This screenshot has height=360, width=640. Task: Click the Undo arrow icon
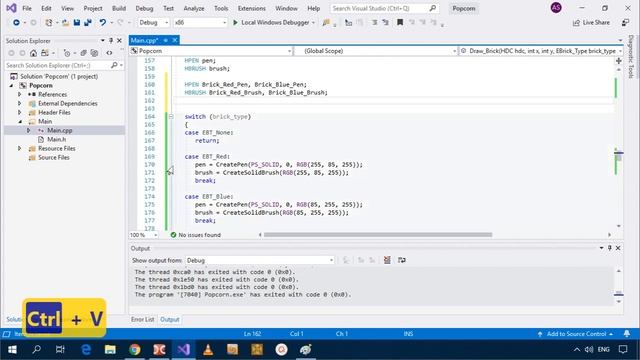pos(102,22)
